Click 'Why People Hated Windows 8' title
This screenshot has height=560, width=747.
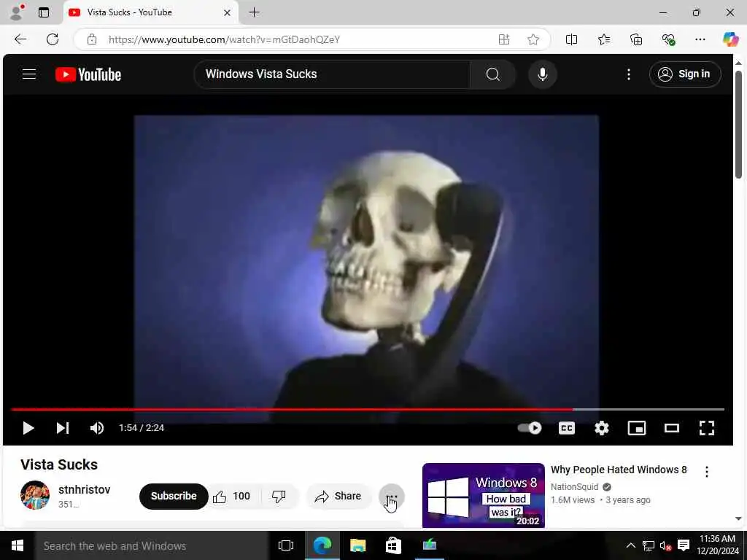click(x=619, y=470)
